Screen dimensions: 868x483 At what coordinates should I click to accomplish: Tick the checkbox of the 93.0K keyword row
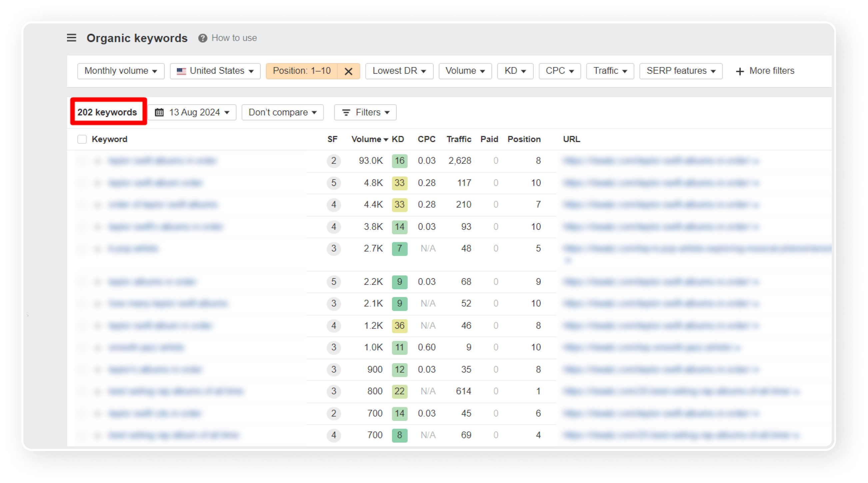click(x=82, y=160)
